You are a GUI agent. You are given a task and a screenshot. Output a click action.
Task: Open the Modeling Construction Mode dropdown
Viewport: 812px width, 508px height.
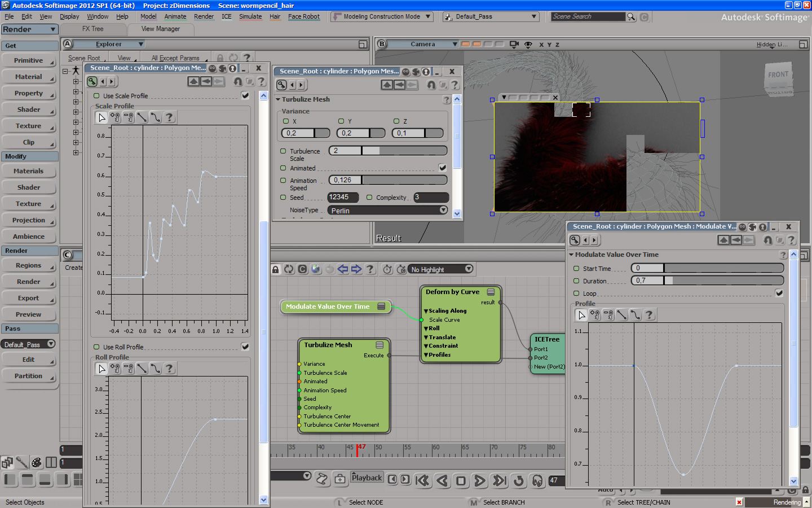coord(382,17)
